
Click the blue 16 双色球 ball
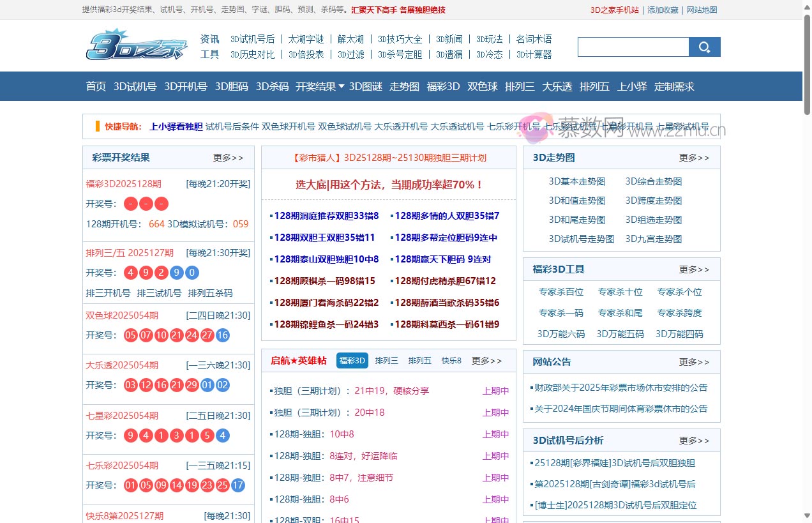[223, 335]
